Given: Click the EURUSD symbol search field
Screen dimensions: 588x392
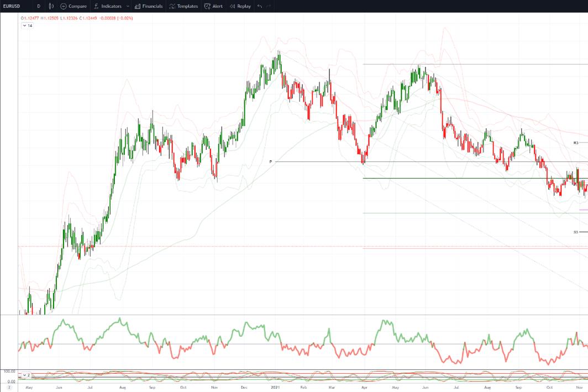Looking at the screenshot, I should point(12,7).
